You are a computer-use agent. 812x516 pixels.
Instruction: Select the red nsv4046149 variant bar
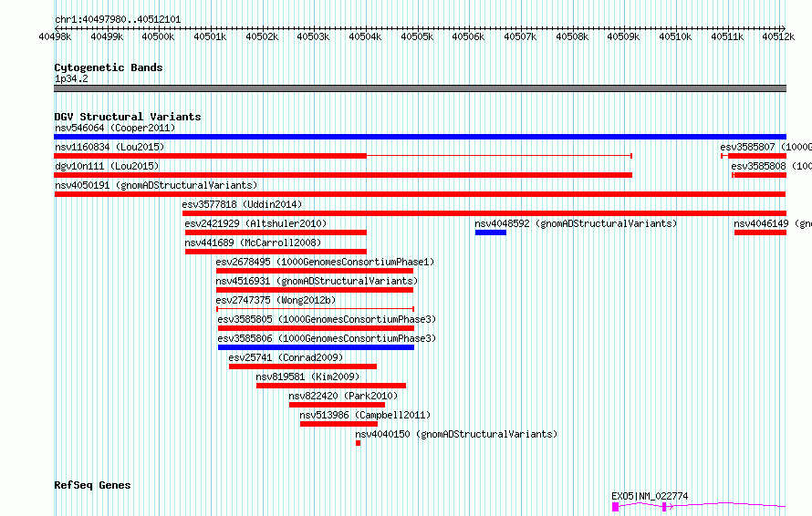coord(760,232)
